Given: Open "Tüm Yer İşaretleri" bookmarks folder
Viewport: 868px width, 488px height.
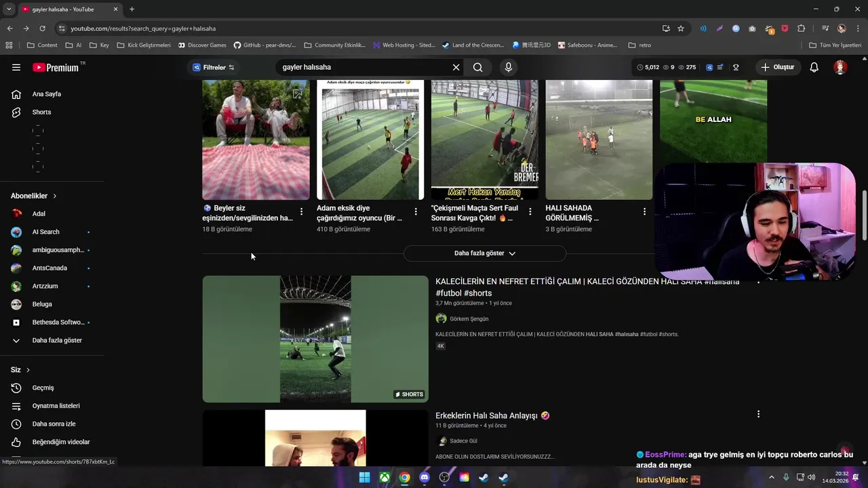Looking at the screenshot, I should coord(835,45).
